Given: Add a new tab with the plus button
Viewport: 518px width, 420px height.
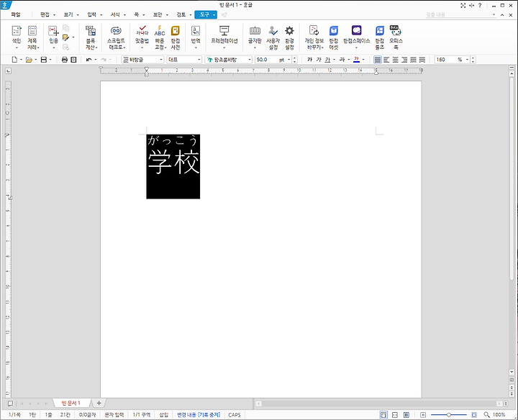Looking at the screenshot, I should point(99,403).
